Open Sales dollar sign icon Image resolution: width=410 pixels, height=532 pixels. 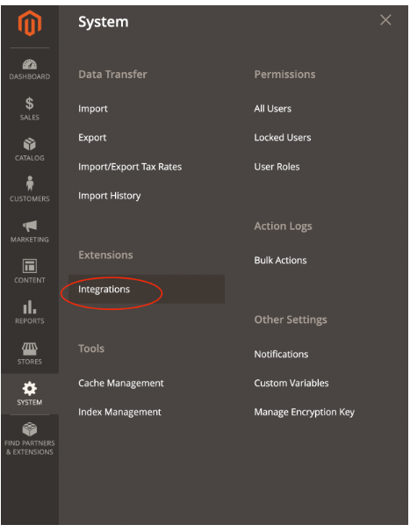coord(30,104)
